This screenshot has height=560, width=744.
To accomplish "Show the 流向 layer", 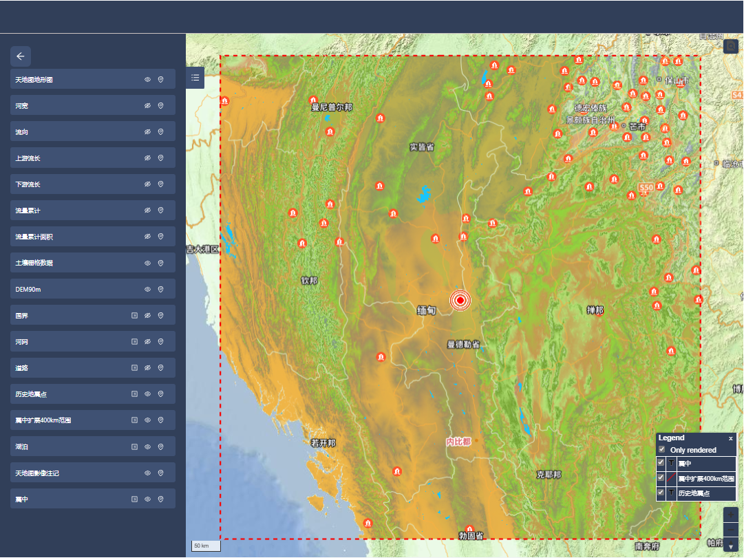I will (x=147, y=132).
